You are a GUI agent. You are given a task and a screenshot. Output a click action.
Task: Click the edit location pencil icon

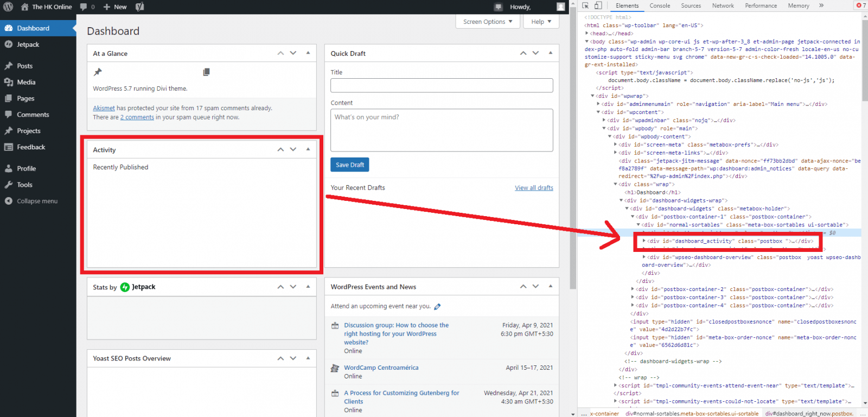point(437,307)
